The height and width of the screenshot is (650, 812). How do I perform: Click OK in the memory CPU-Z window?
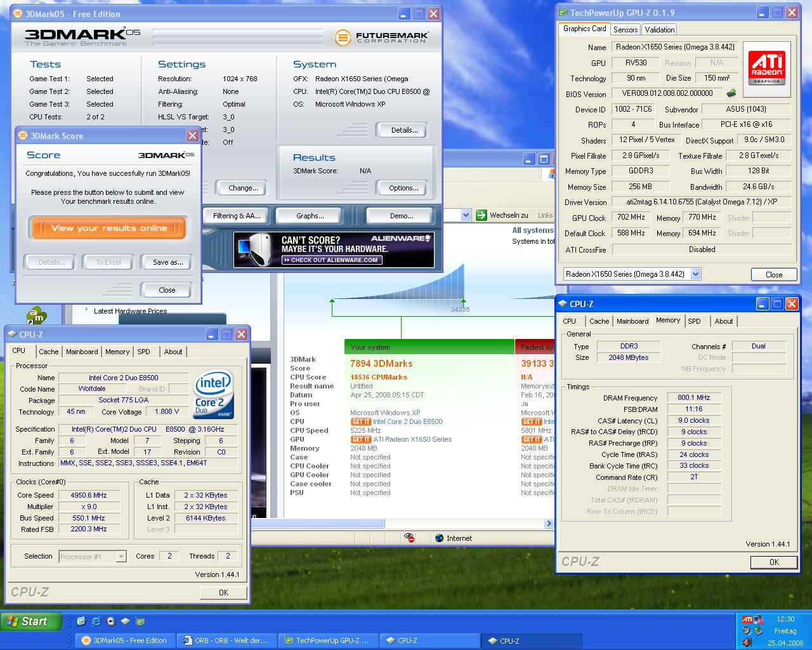click(x=774, y=562)
